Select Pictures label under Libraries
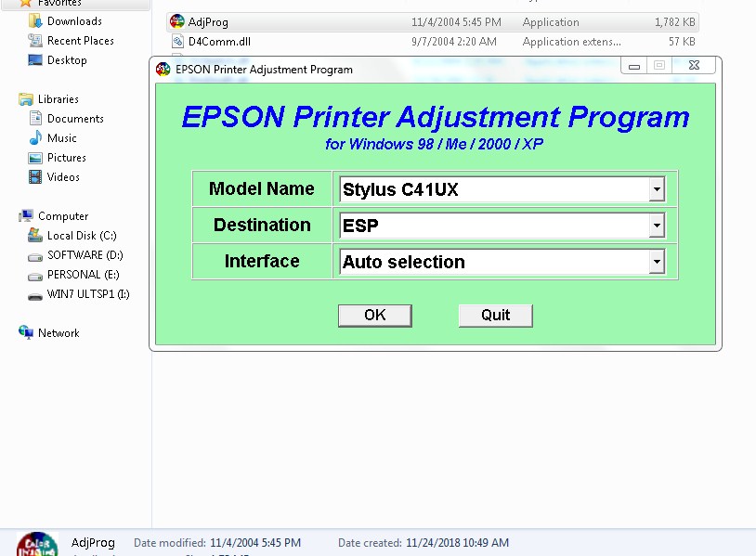 point(67,158)
